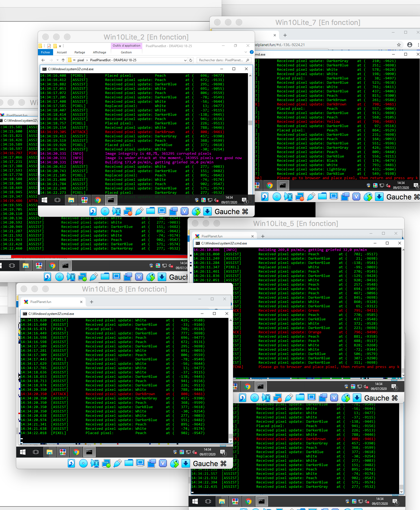The width and height of the screenshot is (420, 510).
Task: Open Explorer help button
Action: (x=251, y=52)
